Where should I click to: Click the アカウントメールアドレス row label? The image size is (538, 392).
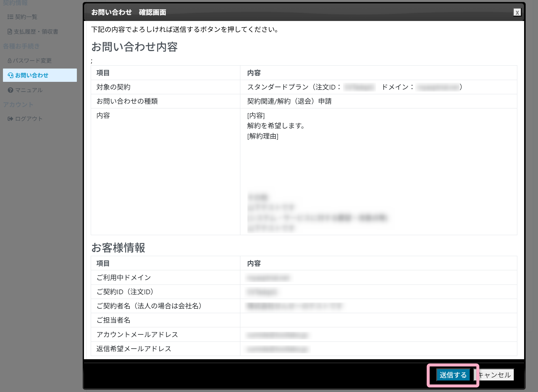[x=137, y=334]
